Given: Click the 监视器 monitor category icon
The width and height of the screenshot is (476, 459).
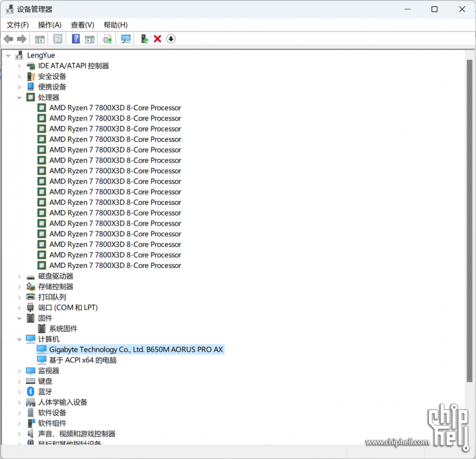Looking at the screenshot, I should [31, 371].
